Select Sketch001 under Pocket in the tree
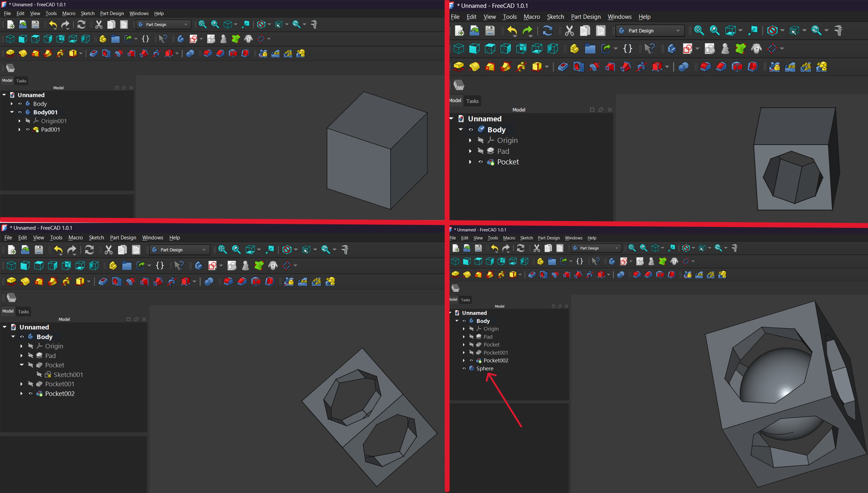The image size is (868, 493). point(68,374)
